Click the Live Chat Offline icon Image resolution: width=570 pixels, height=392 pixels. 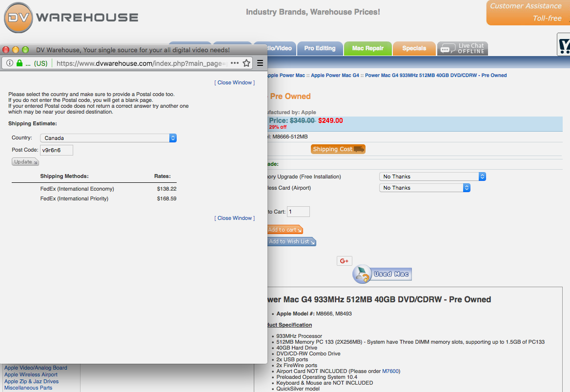coord(463,48)
